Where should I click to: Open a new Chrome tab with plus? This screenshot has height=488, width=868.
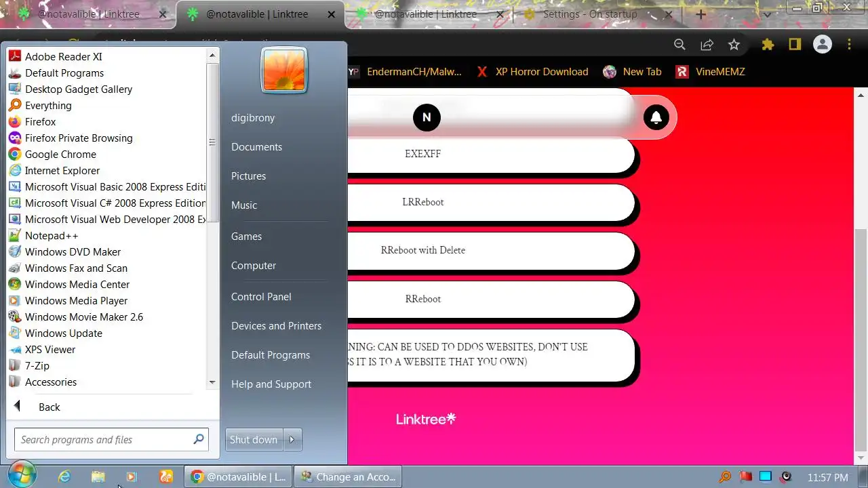701,14
